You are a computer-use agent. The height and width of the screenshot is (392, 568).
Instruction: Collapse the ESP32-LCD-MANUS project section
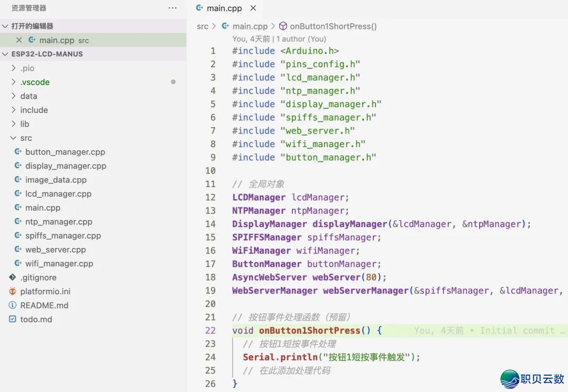pos(5,54)
